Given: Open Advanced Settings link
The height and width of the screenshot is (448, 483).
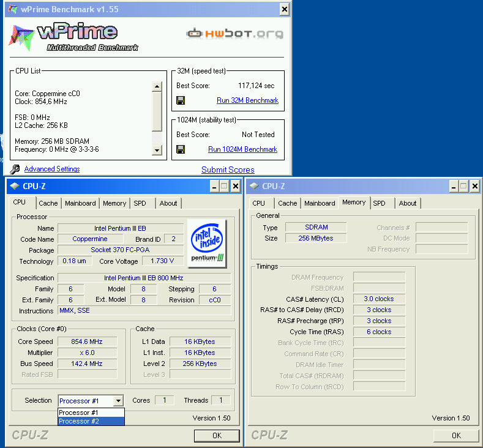Looking at the screenshot, I should click(52, 169).
